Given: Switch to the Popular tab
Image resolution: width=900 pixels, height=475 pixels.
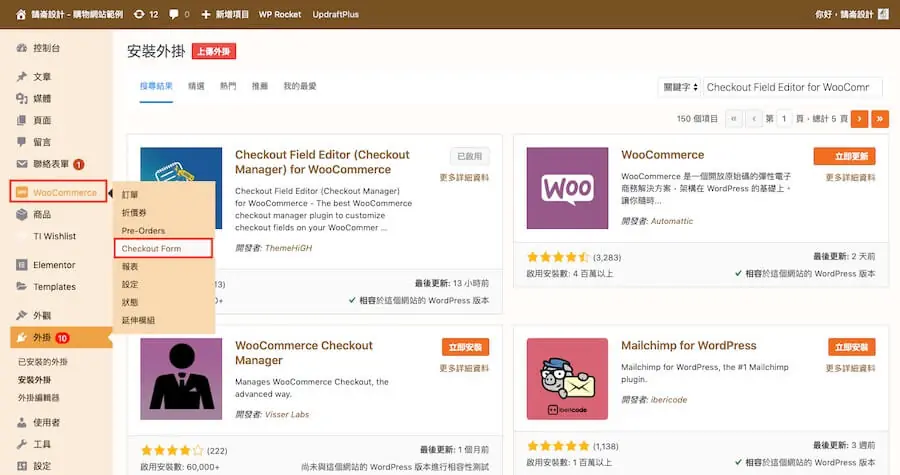Looking at the screenshot, I should 228,86.
